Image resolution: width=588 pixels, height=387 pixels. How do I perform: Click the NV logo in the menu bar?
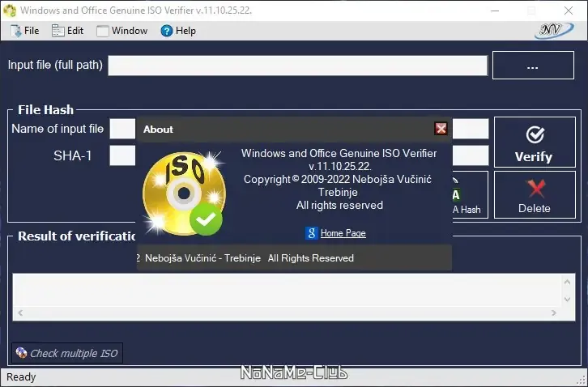pyautogui.click(x=554, y=31)
